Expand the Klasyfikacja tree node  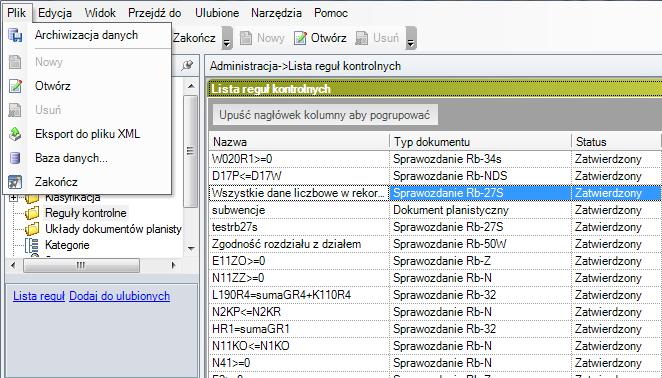pyautogui.click(x=14, y=197)
